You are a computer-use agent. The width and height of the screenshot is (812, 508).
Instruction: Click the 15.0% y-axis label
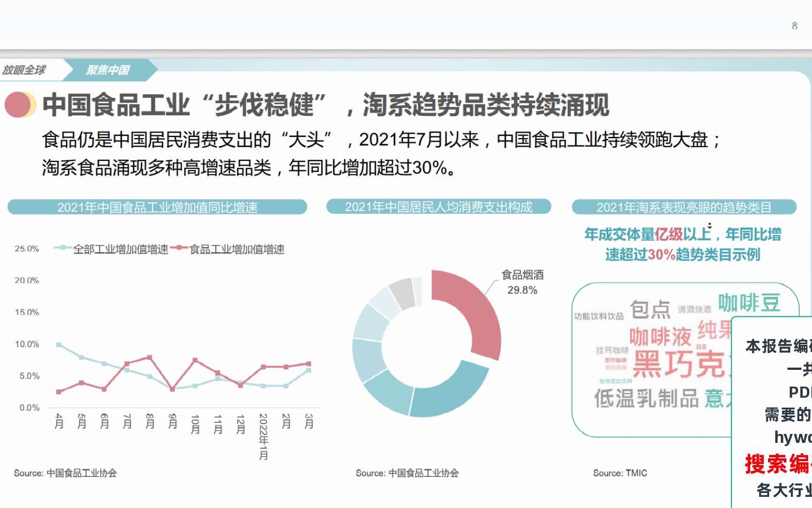(x=27, y=312)
